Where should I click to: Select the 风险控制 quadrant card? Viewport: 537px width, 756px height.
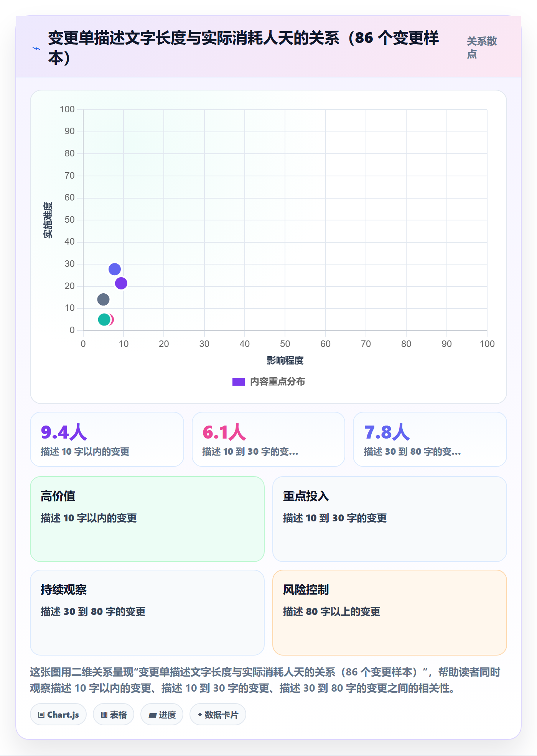coord(390,613)
